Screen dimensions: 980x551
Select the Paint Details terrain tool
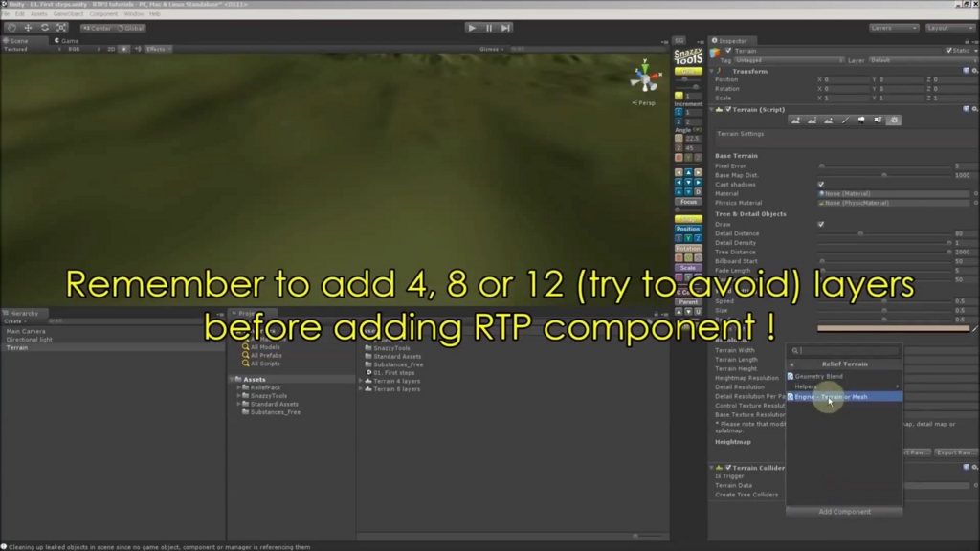[878, 120]
